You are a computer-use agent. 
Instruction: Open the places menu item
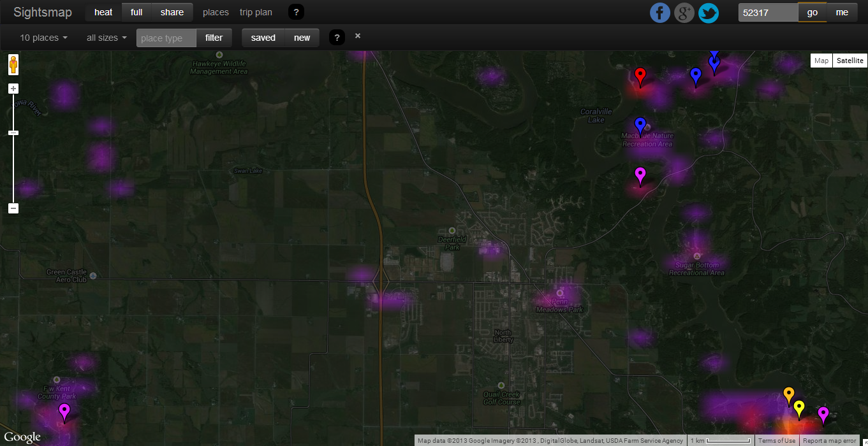[216, 12]
